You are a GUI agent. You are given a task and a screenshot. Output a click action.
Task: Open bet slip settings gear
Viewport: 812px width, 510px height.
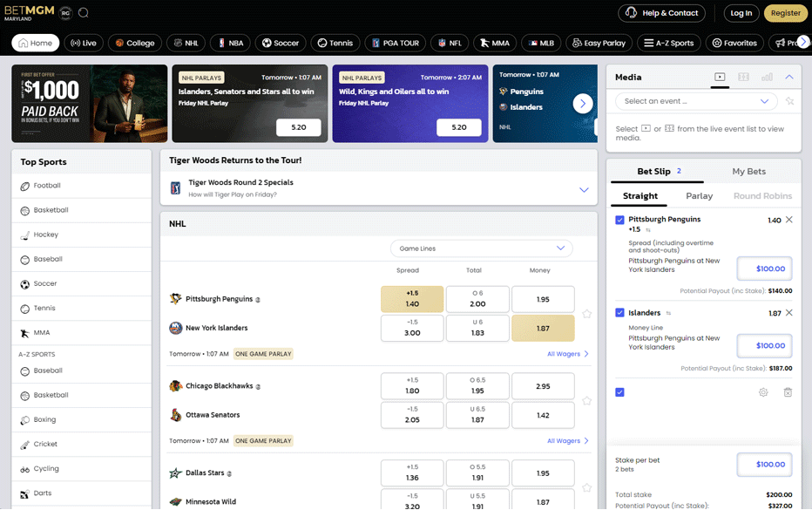pyautogui.click(x=763, y=392)
